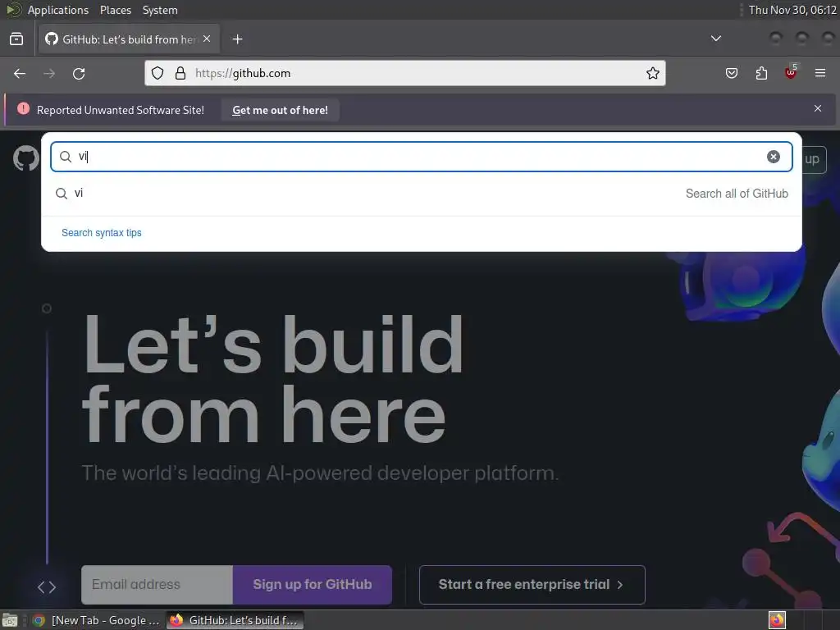Screen dimensions: 840x630
Task: Click Search all of GitHub
Action: pyautogui.click(x=737, y=194)
